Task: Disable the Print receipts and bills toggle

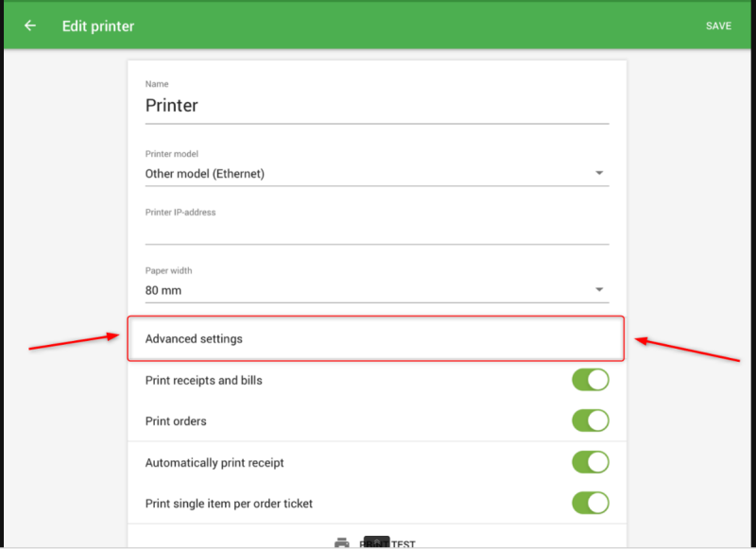Action: 590,380
